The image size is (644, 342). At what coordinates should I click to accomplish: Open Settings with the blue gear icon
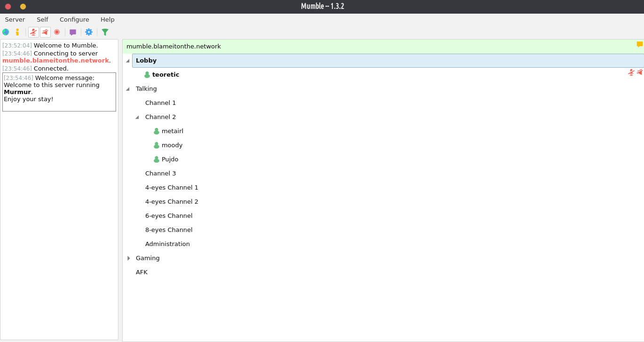(89, 32)
